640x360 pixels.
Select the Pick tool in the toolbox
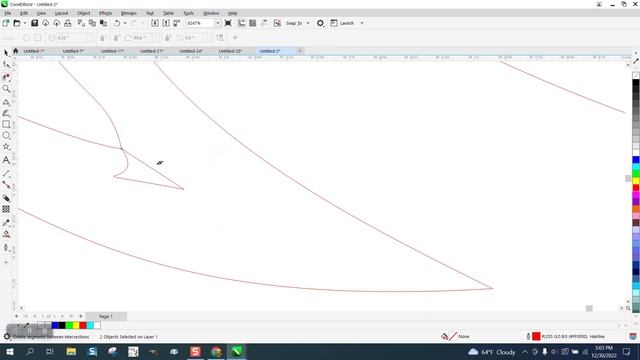[6, 53]
